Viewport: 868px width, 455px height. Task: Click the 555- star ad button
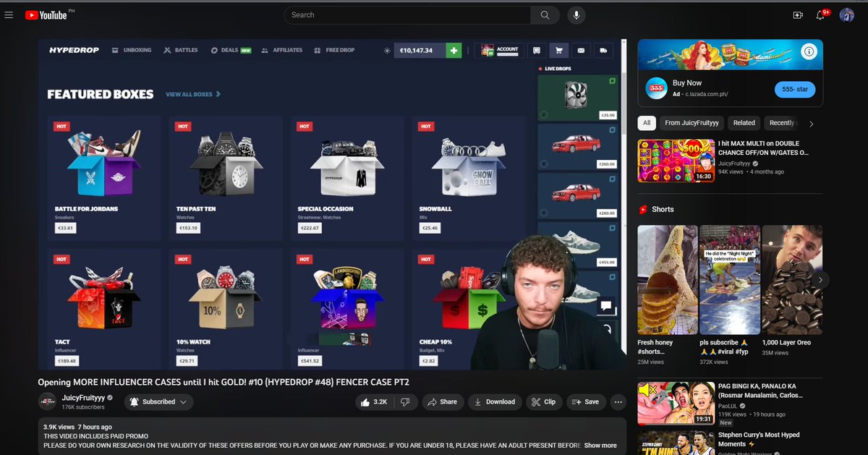point(795,89)
